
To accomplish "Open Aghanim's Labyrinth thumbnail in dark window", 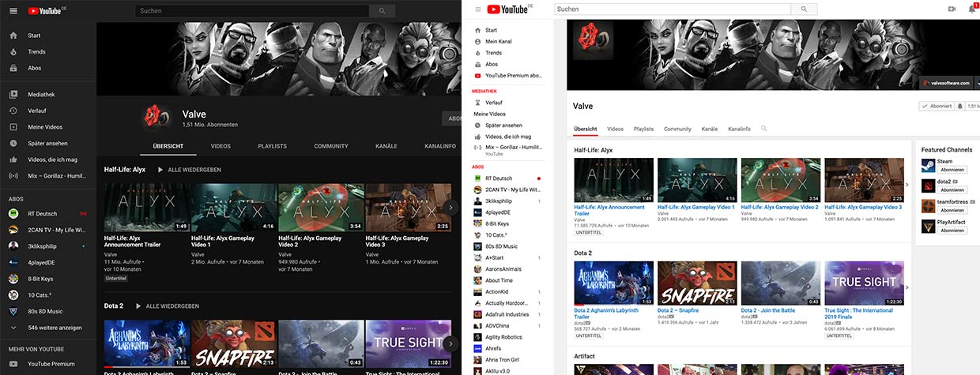I will (146, 344).
